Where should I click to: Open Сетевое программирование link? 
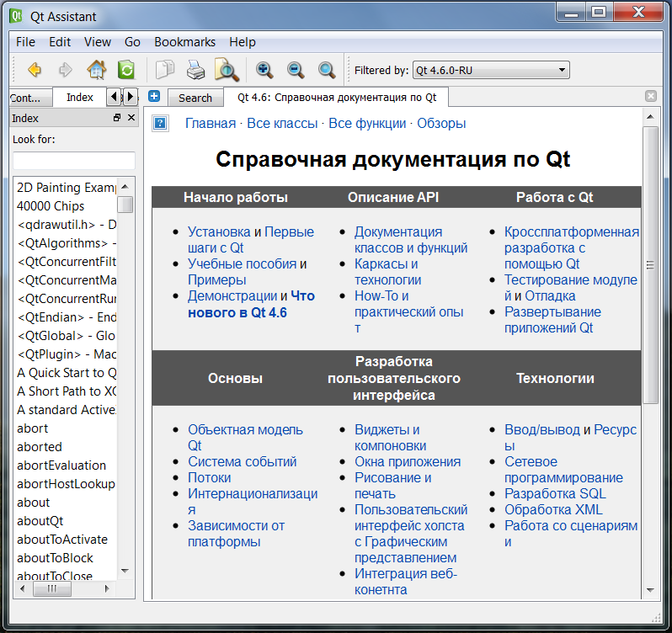tap(563, 470)
